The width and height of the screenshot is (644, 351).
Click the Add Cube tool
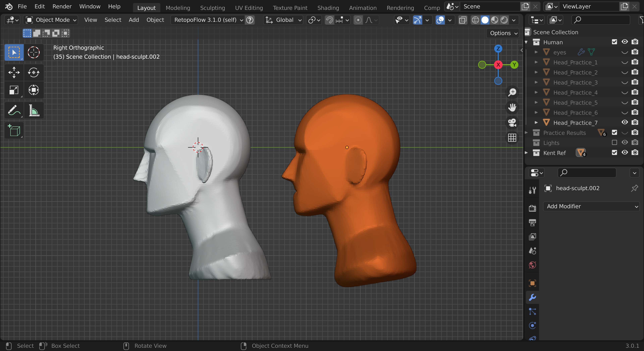[x=14, y=130]
